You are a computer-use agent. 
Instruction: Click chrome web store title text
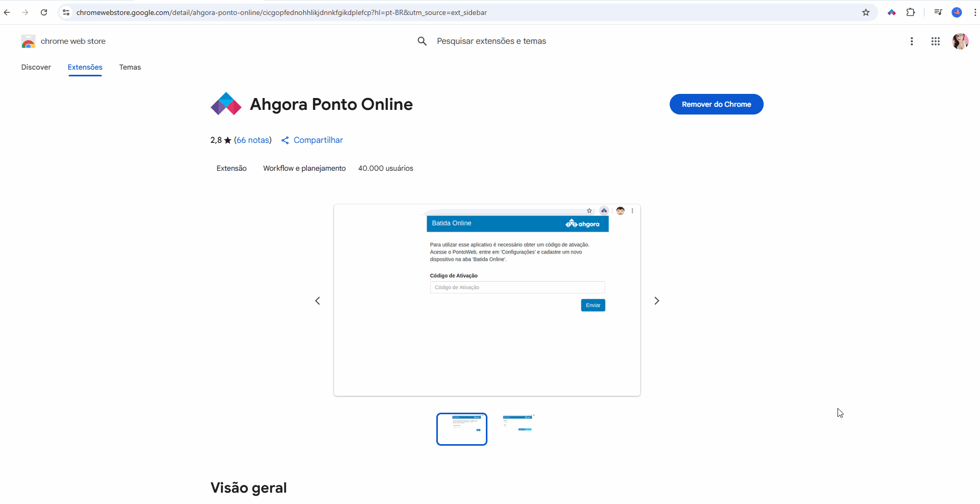(x=73, y=41)
